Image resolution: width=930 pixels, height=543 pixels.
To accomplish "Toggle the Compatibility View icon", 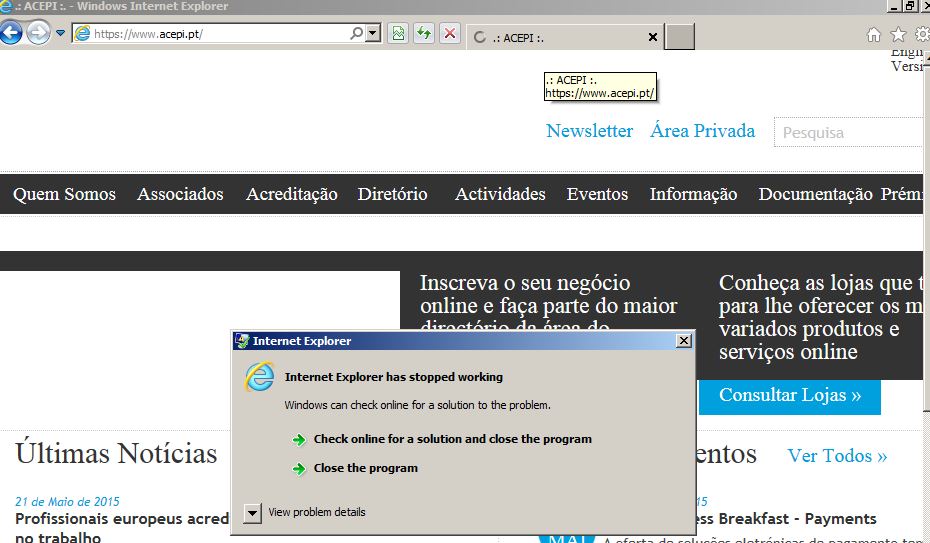I will tap(398, 33).
